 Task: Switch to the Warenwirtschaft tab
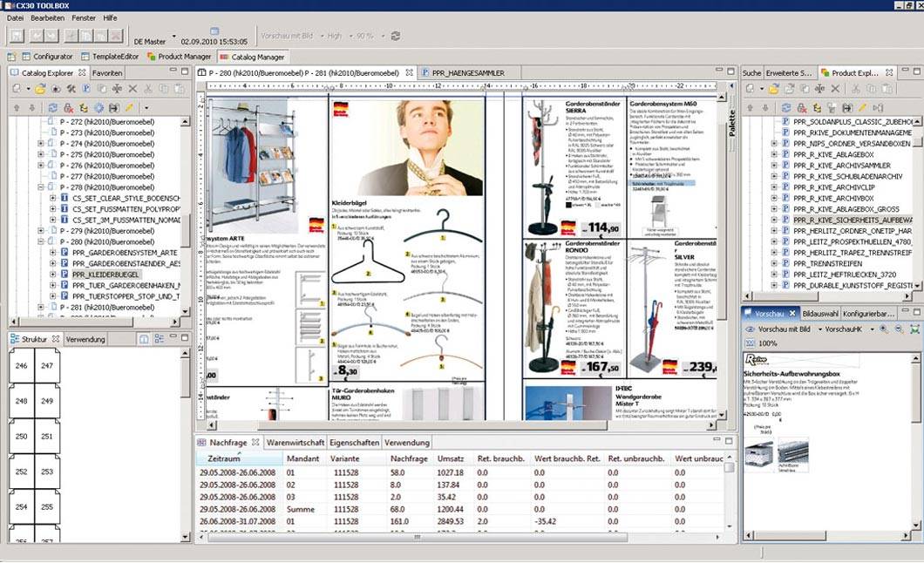pos(296,442)
